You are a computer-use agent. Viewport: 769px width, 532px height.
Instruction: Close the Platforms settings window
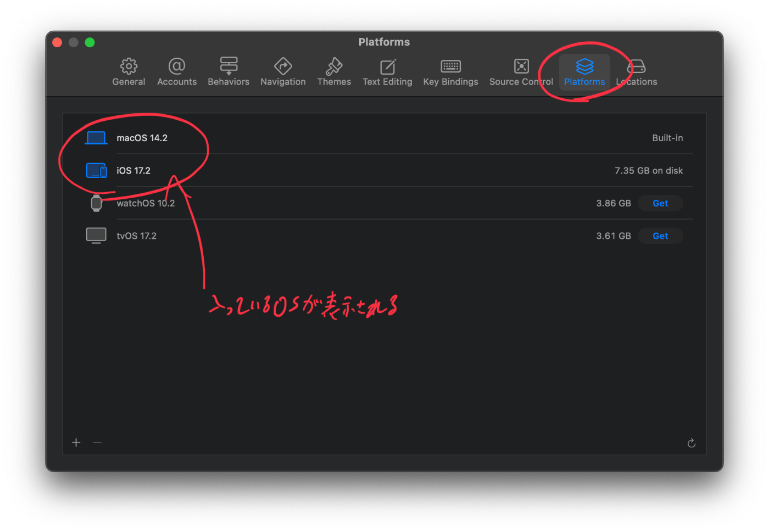(x=57, y=42)
